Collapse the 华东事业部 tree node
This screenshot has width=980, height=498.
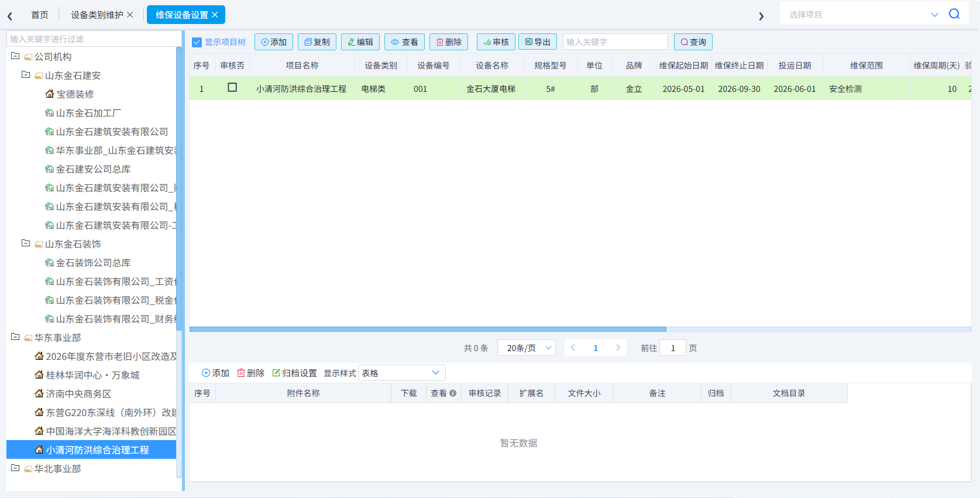point(15,337)
